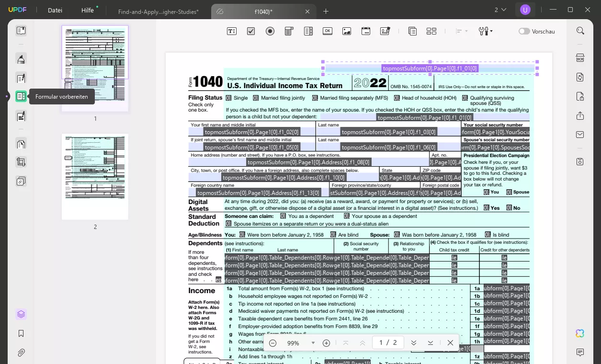Open the Datei menu
601x364 pixels.
coord(55,10)
